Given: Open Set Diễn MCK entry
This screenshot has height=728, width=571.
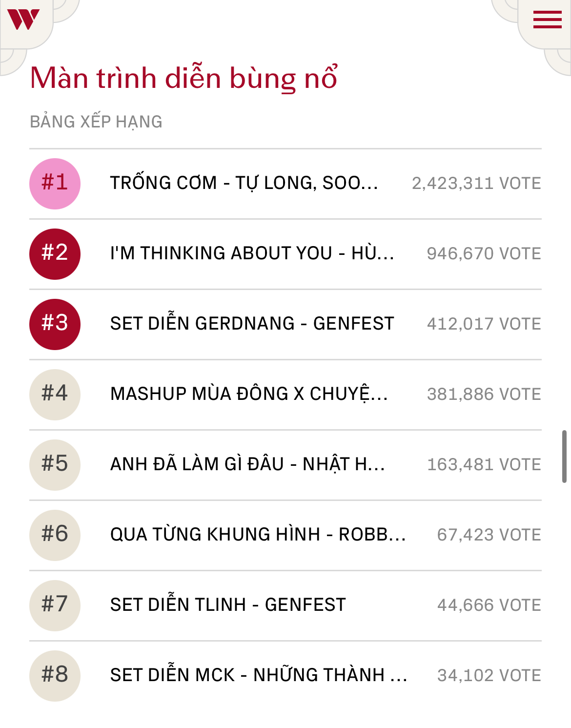Looking at the screenshot, I should click(259, 675).
